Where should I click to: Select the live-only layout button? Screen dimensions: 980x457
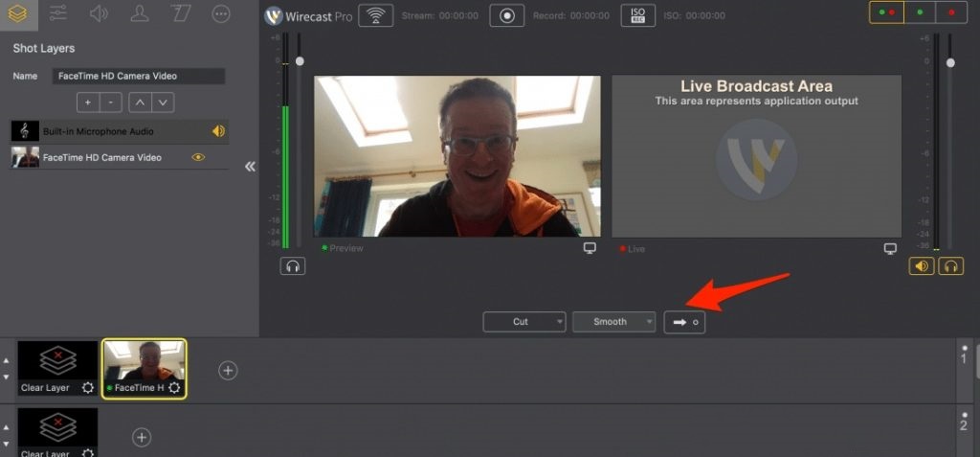(x=951, y=11)
